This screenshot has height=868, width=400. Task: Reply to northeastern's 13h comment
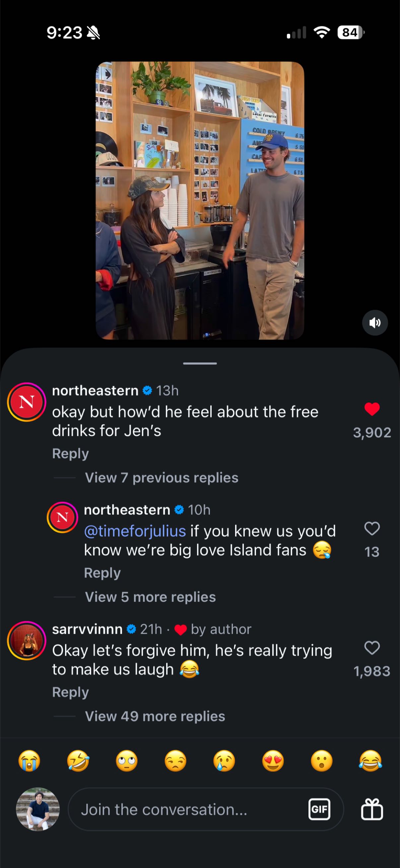tap(71, 453)
